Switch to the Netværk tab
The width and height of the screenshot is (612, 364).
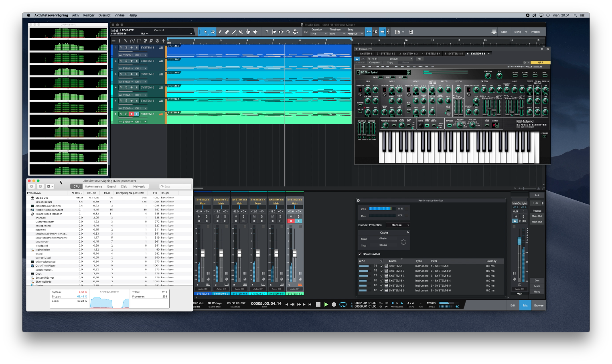(x=139, y=186)
